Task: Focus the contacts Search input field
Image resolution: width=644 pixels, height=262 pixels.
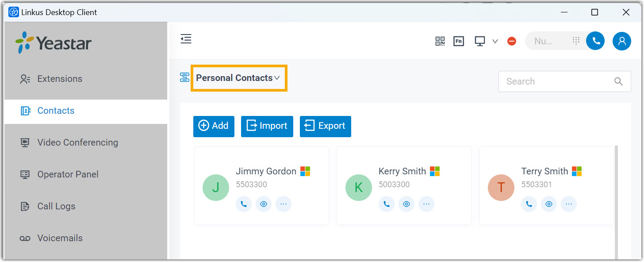Action: pyautogui.click(x=557, y=81)
